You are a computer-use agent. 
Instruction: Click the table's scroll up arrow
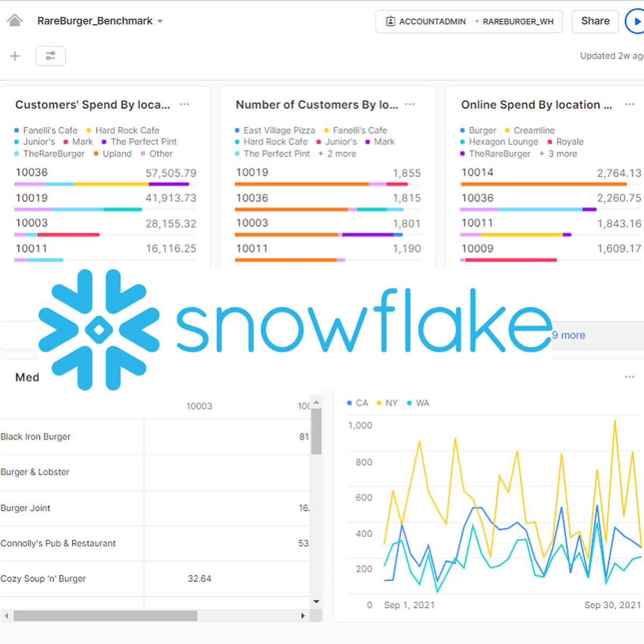click(316, 402)
